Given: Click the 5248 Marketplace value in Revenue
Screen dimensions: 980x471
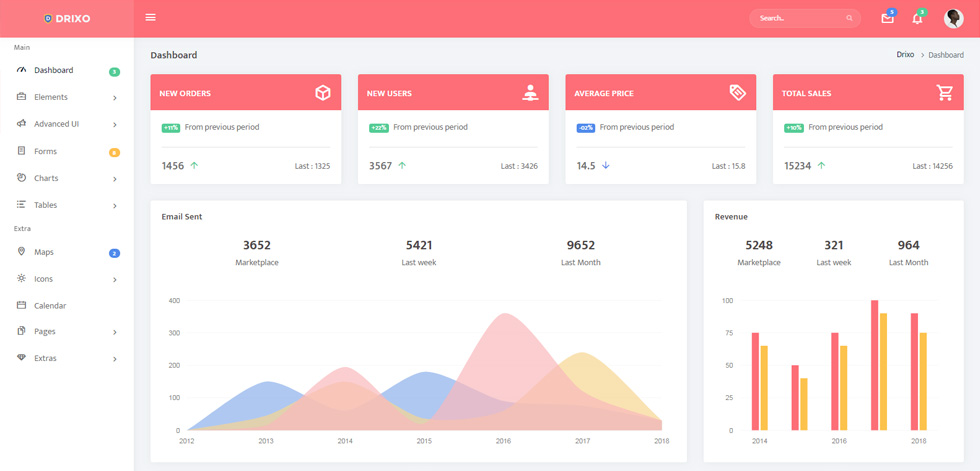Looking at the screenshot, I should click(759, 245).
